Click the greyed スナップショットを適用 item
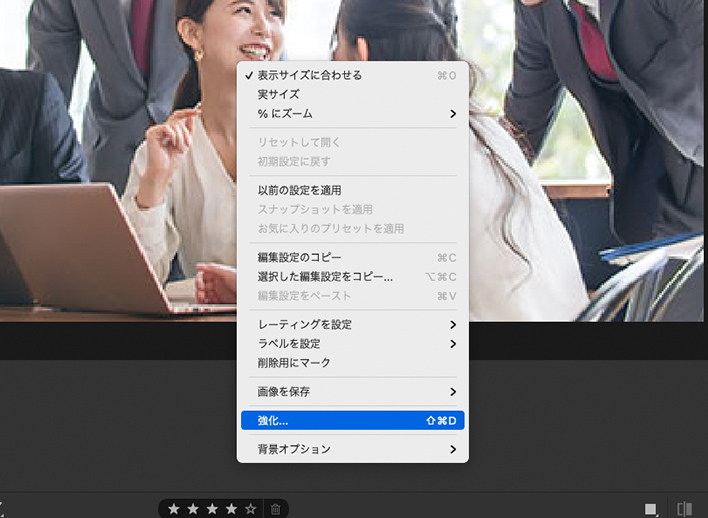This screenshot has width=708, height=518. click(353, 210)
